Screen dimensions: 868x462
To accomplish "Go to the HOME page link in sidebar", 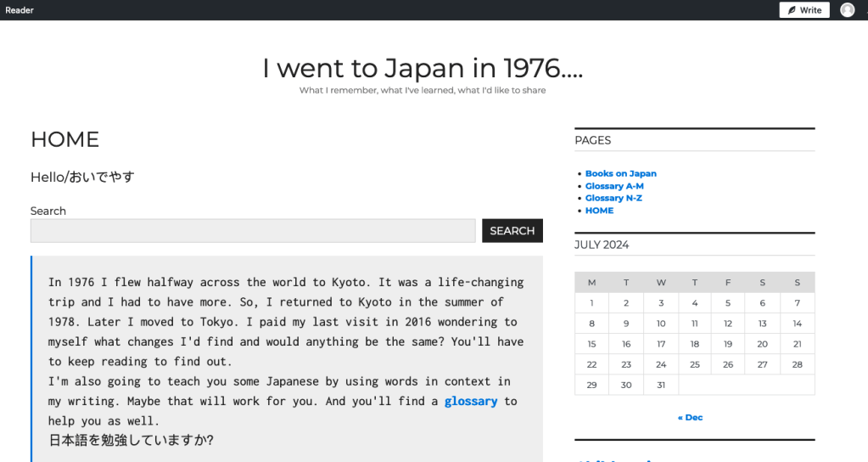I will [599, 211].
